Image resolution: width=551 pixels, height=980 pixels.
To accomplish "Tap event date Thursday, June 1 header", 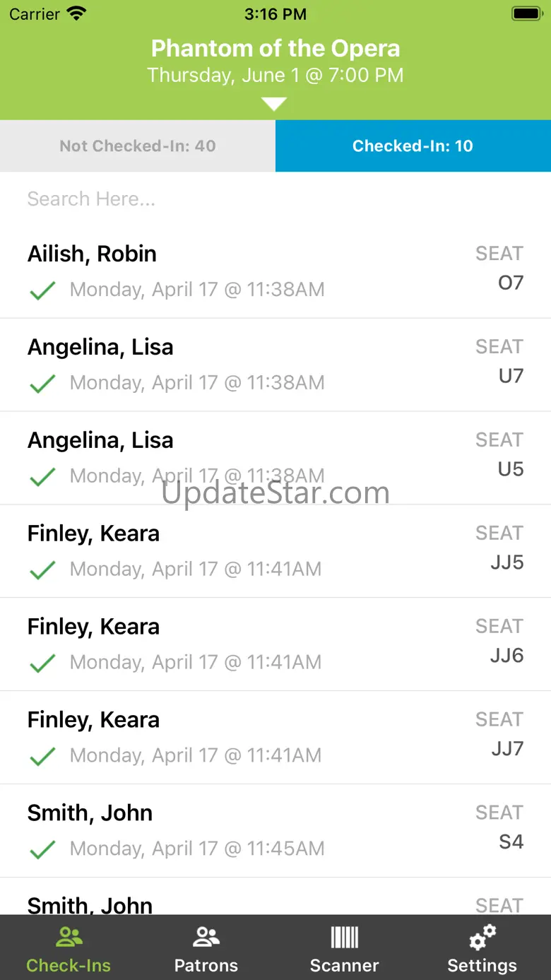I will pyautogui.click(x=275, y=75).
